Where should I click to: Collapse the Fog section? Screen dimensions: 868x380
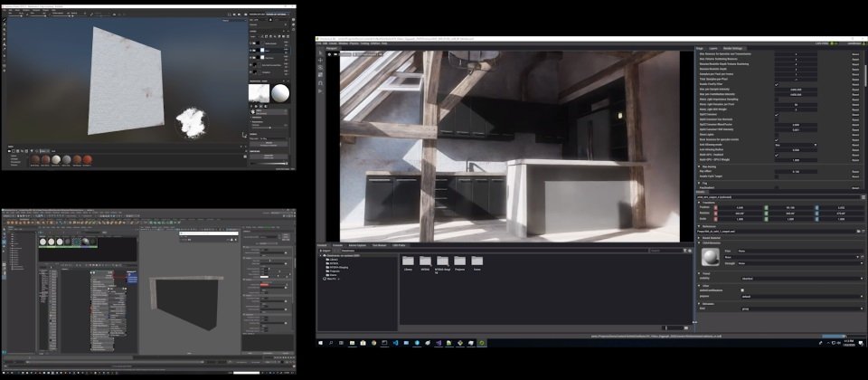point(699,183)
